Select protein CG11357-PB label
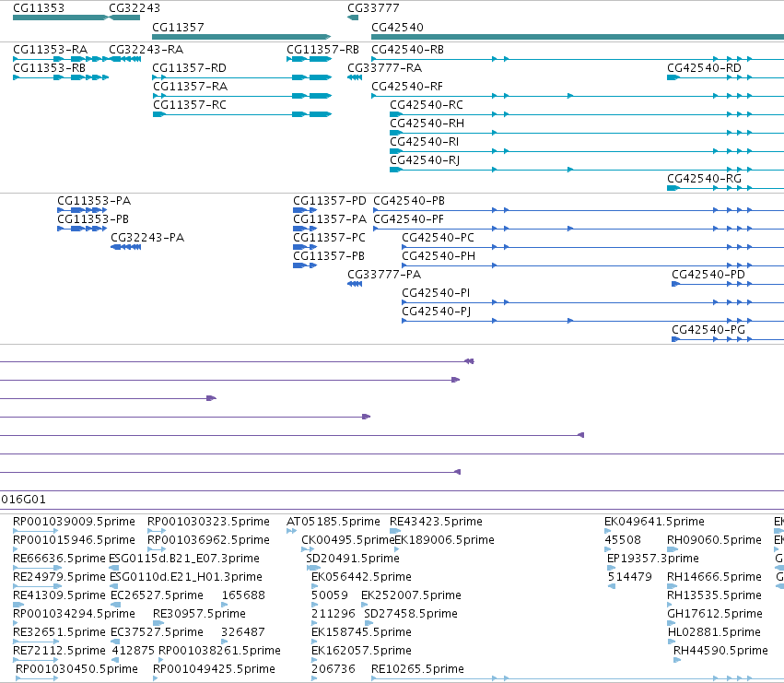Viewport: 784px width, 683px height. pos(329,256)
